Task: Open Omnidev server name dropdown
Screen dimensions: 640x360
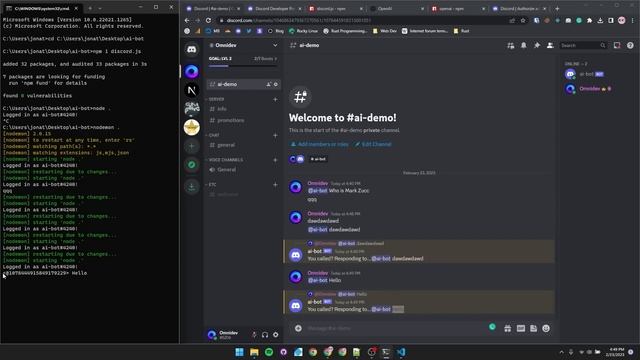Action: point(243,45)
